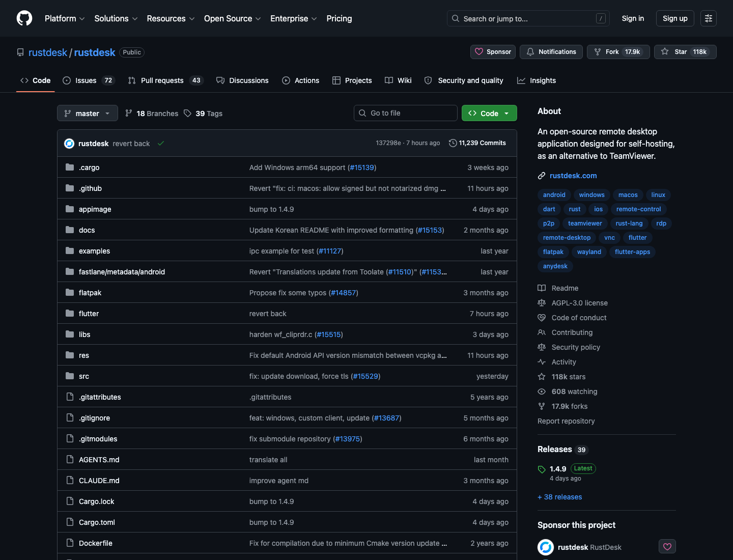Open the appearance settings icon next to Sign up
The height and width of the screenshot is (560, 733).
[x=709, y=18]
